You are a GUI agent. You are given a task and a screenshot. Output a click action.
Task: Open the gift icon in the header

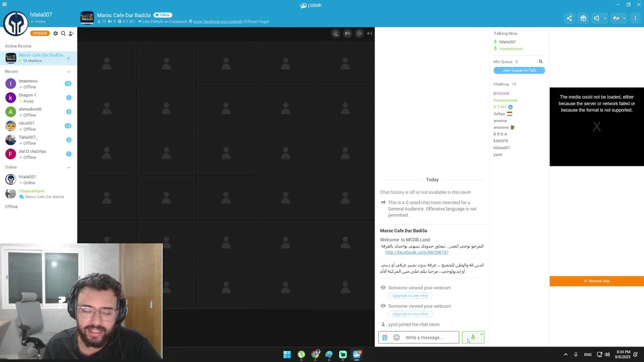[x=583, y=18]
